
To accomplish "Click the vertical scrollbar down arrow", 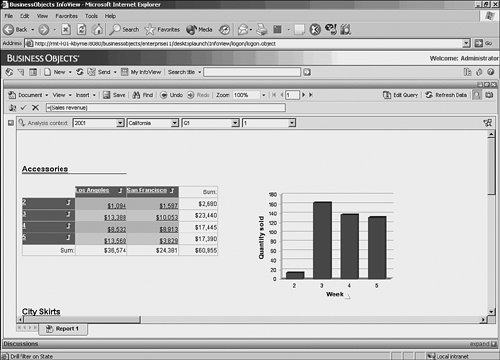I will click(491, 312).
